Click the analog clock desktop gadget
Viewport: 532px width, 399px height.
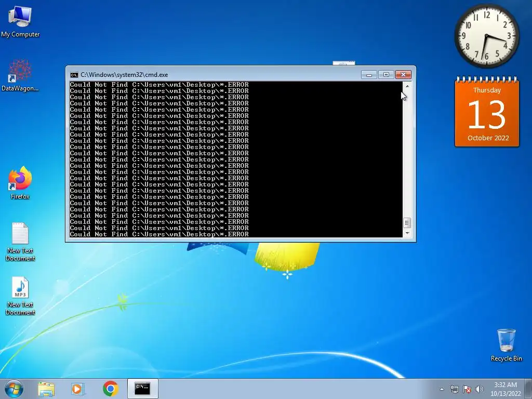486,36
